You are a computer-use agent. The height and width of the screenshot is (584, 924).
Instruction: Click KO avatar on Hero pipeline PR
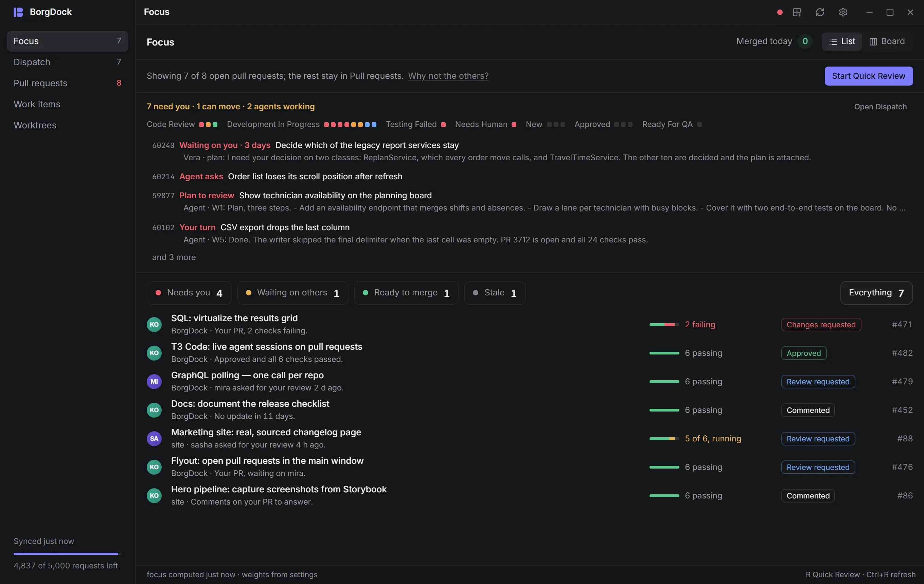pyautogui.click(x=154, y=495)
